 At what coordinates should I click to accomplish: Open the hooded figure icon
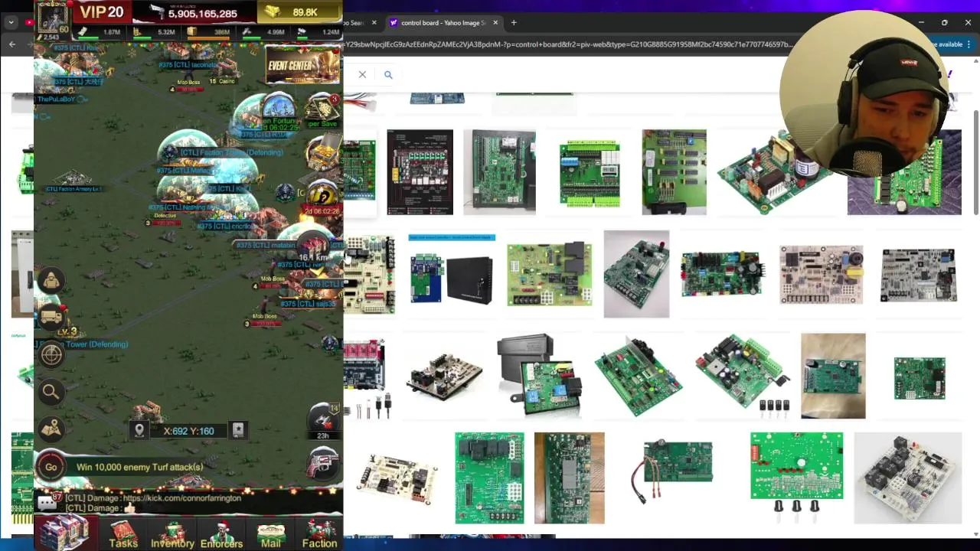tap(51, 280)
